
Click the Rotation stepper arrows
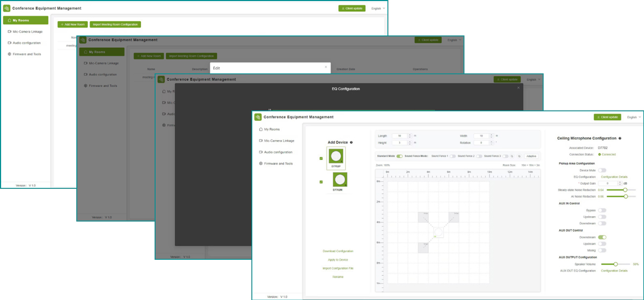pos(492,143)
